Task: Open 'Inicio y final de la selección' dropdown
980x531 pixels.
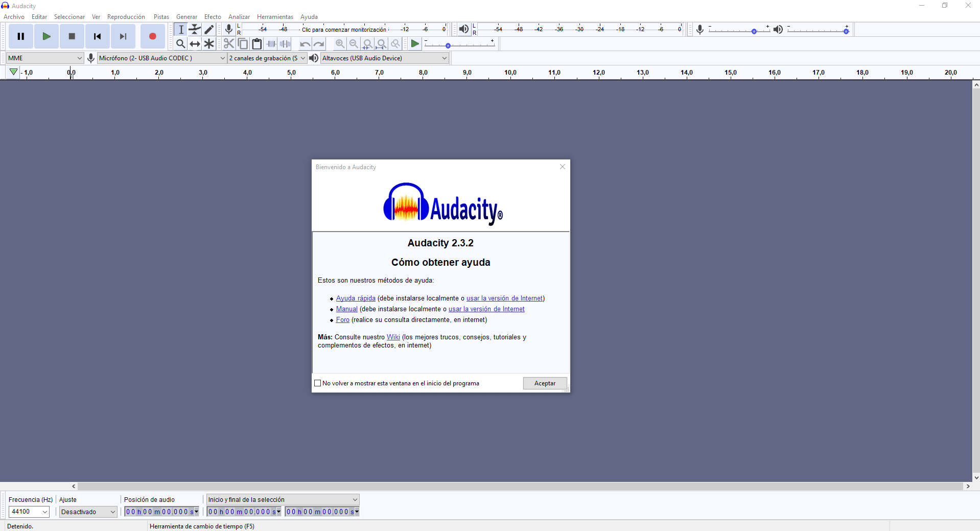Action: [x=283, y=500]
